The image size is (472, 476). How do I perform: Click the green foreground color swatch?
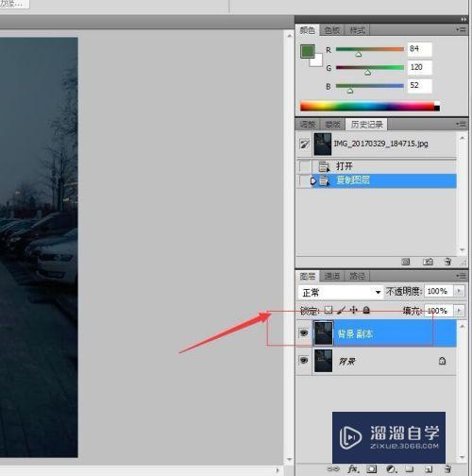pyautogui.click(x=307, y=51)
